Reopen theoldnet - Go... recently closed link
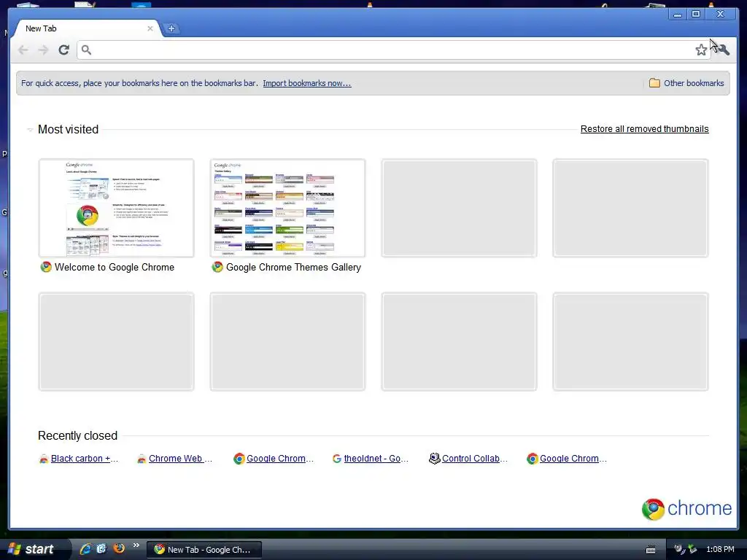This screenshot has height=560, width=747. click(376, 458)
